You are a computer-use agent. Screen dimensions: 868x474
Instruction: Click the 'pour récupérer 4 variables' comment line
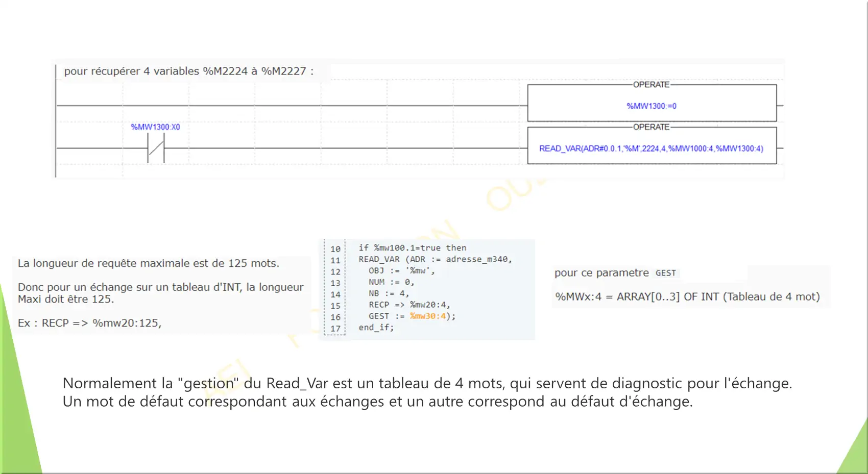[189, 71]
